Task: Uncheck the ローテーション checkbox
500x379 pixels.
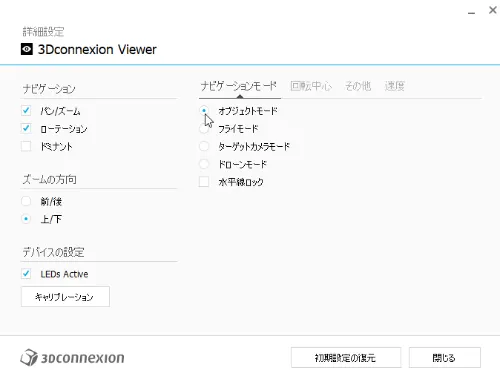Action: click(x=26, y=128)
